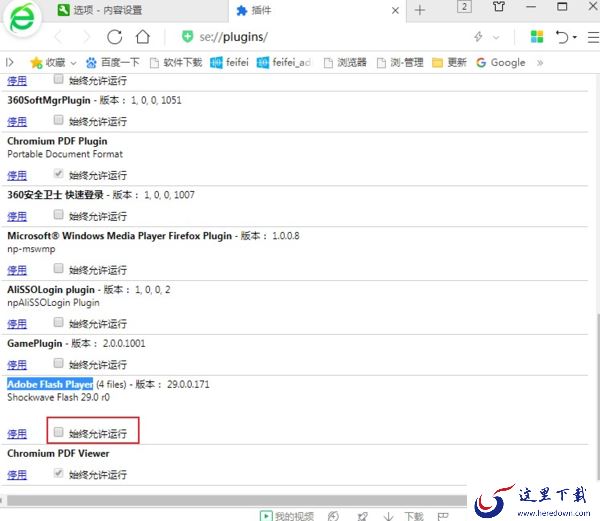Click the 360SoftMgrPlugin title text
This screenshot has width=600, height=521.
49,100
